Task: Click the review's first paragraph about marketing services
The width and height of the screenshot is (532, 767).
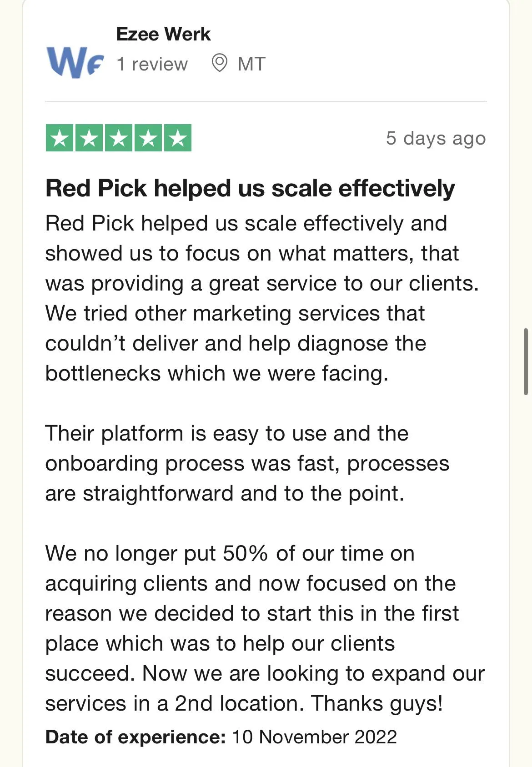Action: [x=262, y=298]
